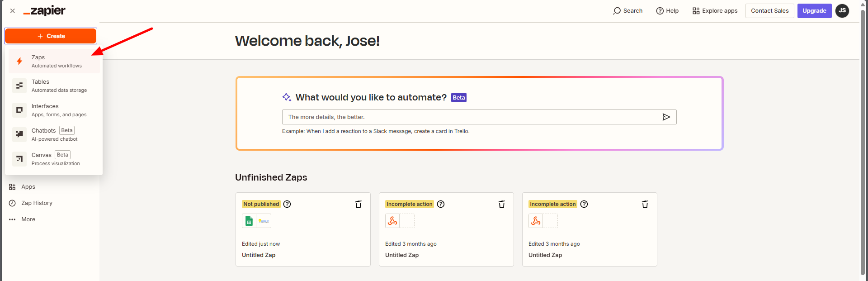
Task: Select Zaps automated workflows menu entry
Action: pyautogui.click(x=54, y=61)
